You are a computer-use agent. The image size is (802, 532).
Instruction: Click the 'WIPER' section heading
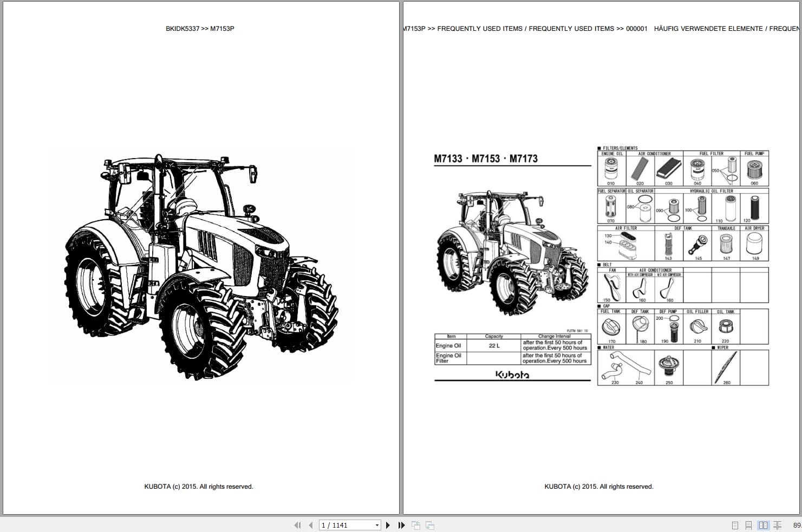[x=723, y=347]
